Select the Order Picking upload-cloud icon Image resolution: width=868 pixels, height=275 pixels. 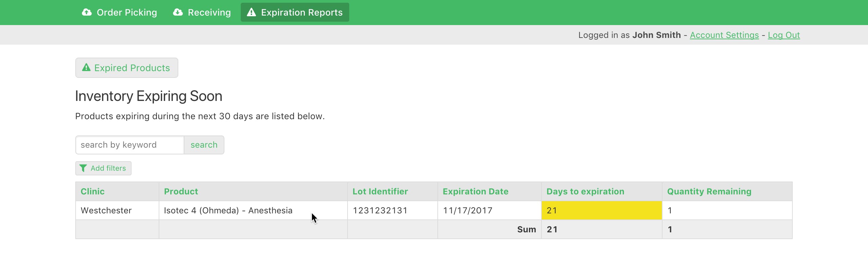(87, 12)
